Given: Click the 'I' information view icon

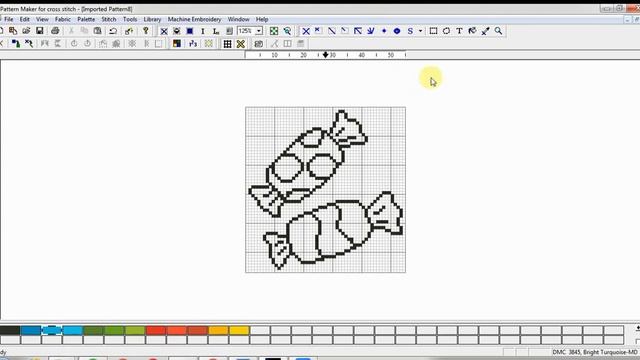Looking at the screenshot, I should coord(203,31).
